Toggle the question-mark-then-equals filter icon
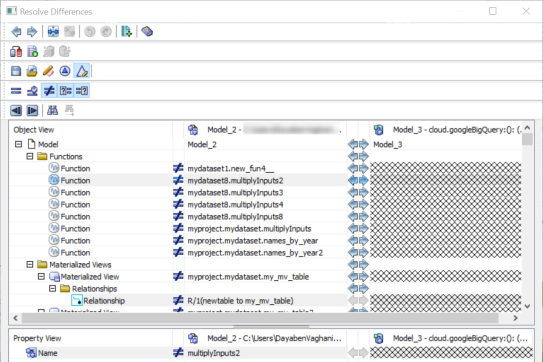Image resolution: width=543 pixels, height=362 pixels. (x=65, y=91)
